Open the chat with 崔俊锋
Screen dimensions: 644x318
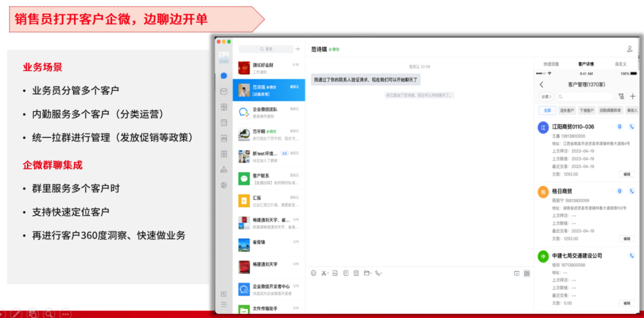point(268,245)
